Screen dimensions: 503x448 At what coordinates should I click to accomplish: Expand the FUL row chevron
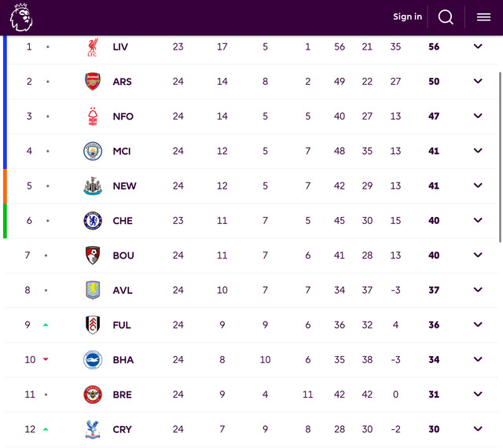(478, 325)
